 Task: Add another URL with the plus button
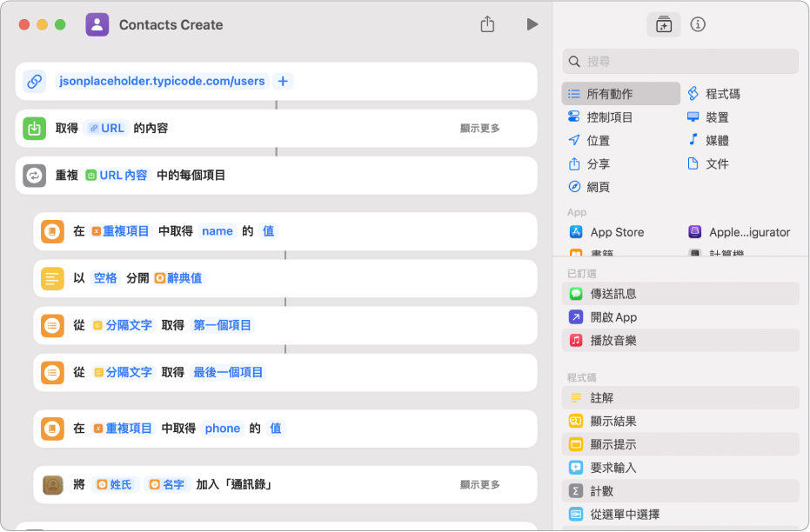pyautogui.click(x=283, y=81)
